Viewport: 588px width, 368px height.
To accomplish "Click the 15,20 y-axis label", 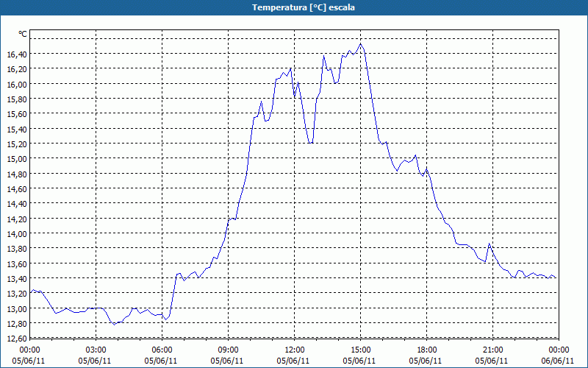I will point(17,144).
